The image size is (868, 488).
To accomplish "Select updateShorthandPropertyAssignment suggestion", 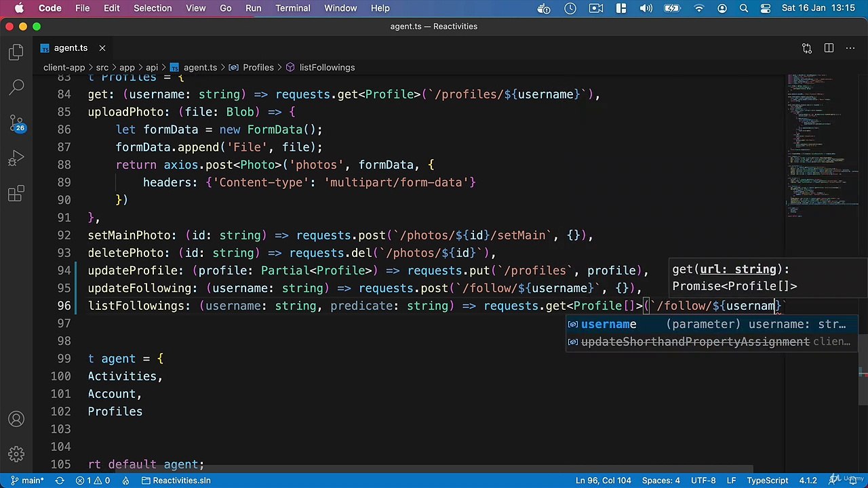I will point(711,342).
